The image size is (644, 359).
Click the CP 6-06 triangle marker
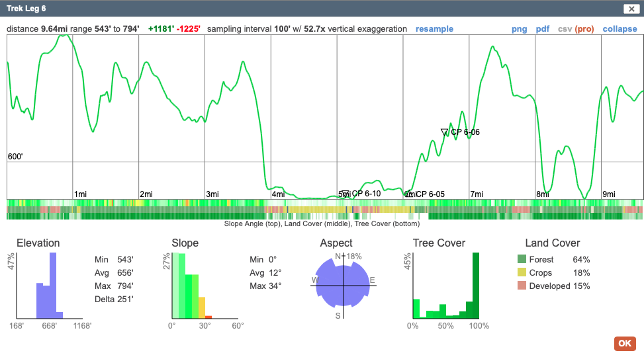445,133
